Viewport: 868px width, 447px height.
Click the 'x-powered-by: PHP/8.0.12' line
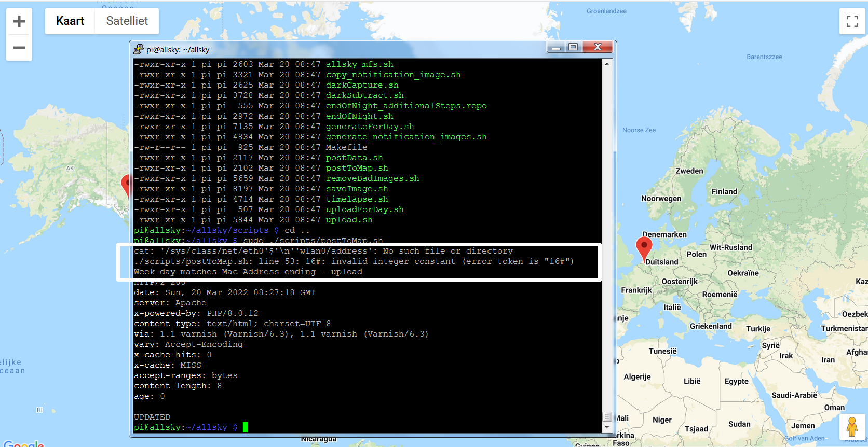click(x=196, y=313)
